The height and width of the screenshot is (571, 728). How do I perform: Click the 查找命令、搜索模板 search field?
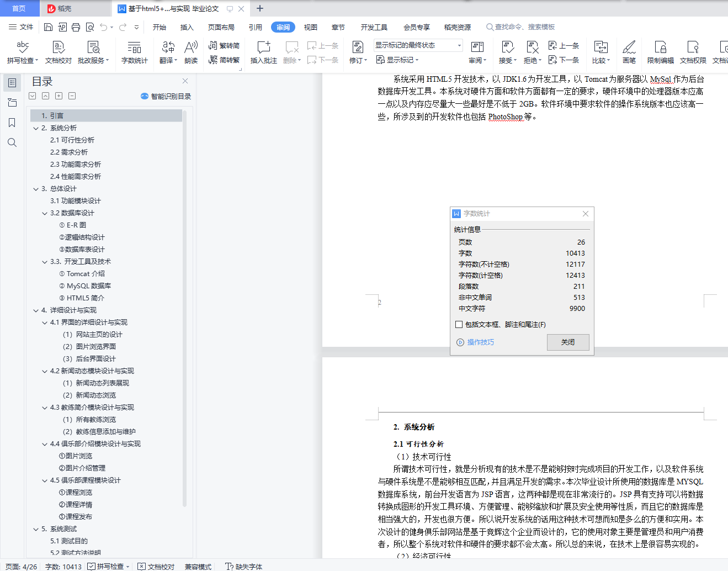(x=520, y=27)
